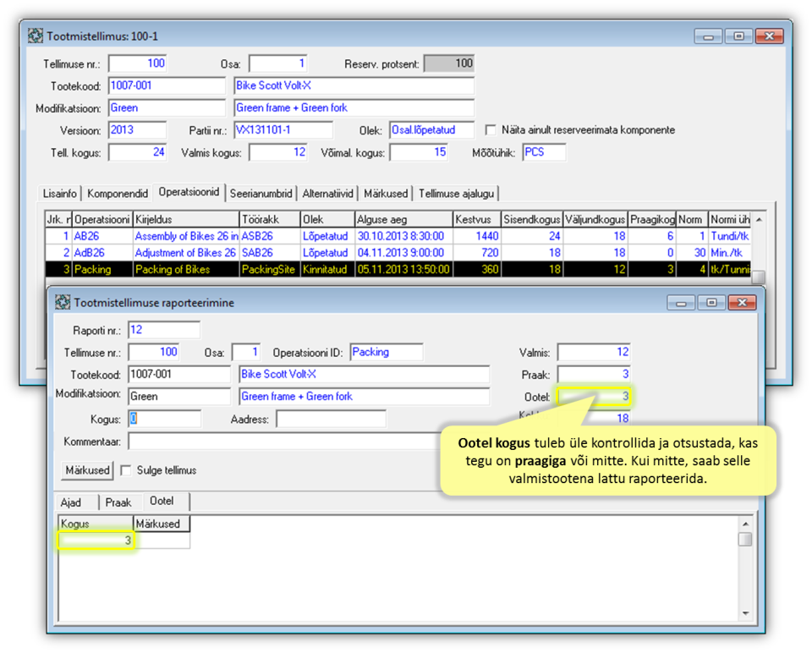Enable 'Näita ainult reserveerimata komponente' checkbox
The height and width of the screenshot is (653, 812).
pos(490,129)
